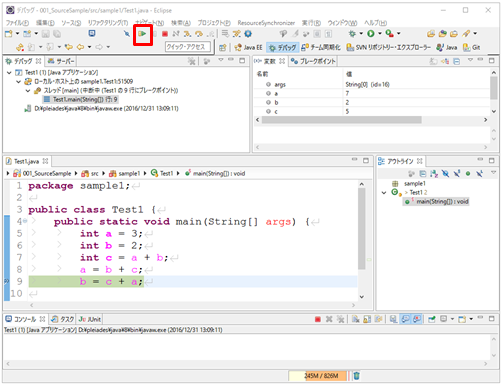
Task: Click the Skip All Breakpoints icon
Action: click(x=127, y=34)
